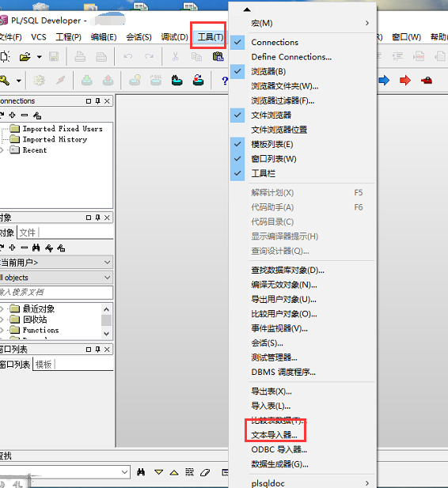Click the eraser icon in the find bar

205,472
